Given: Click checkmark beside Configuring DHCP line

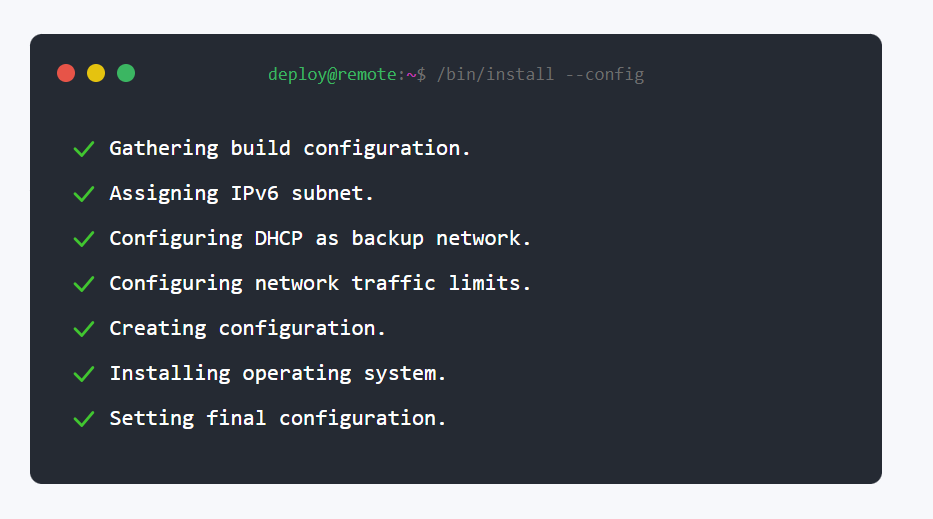Looking at the screenshot, I should click(x=84, y=239).
